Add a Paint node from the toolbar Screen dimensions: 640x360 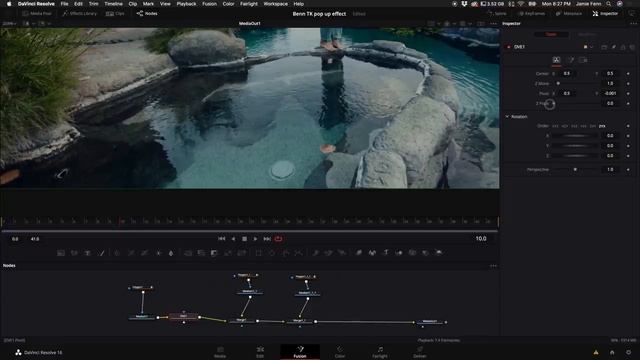(x=102, y=253)
